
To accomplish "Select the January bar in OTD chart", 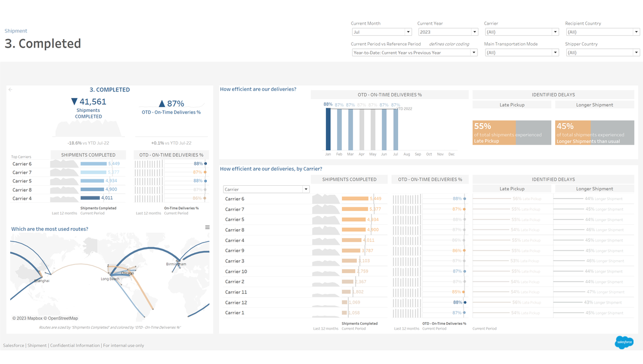I will coord(328,129).
